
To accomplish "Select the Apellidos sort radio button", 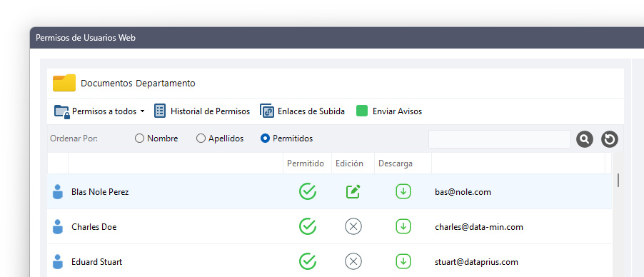I will 201,138.
